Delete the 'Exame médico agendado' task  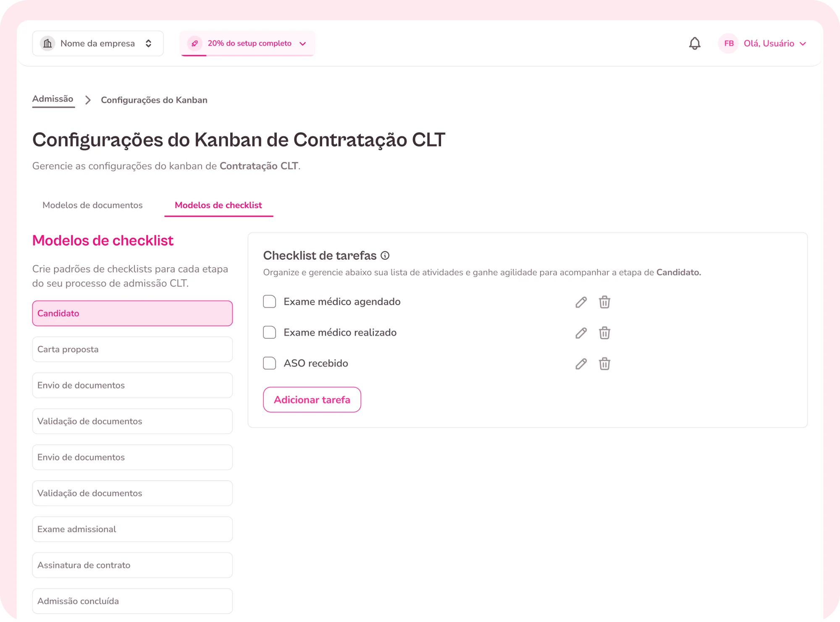(x=604, y=302)
